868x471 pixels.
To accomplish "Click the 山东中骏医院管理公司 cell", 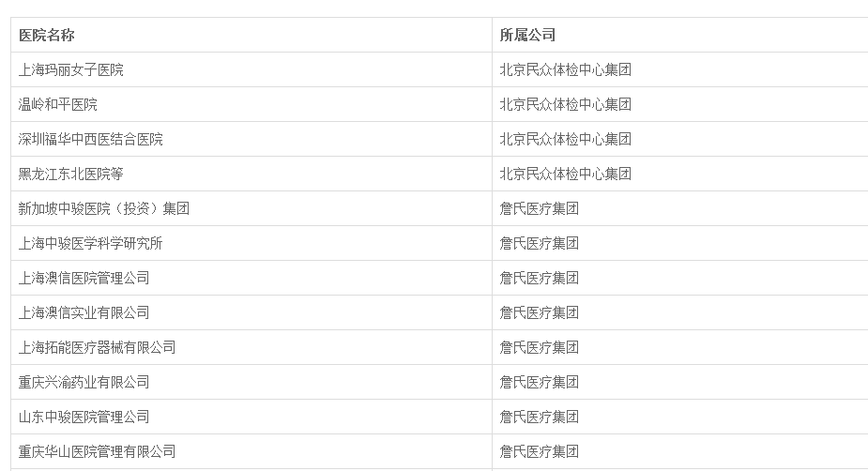I will [x=84, y=417].
